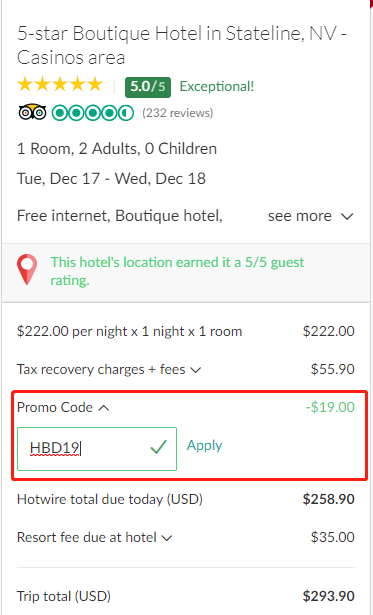
Task: Click the TripAdvisor green circles rating
Action: click(93, 113)
